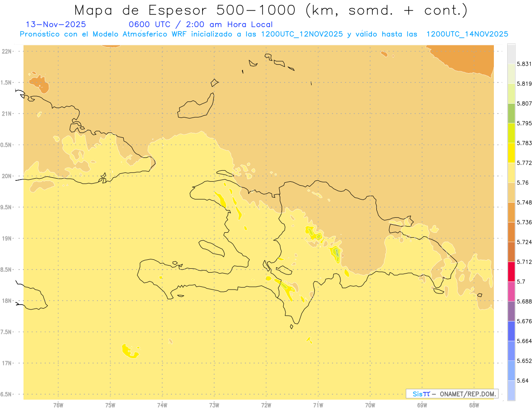Image resolution: width=532 pixels, height=411 pixels.
Task: Click the '6.5N' latitude label
Action: click(5, 394)
